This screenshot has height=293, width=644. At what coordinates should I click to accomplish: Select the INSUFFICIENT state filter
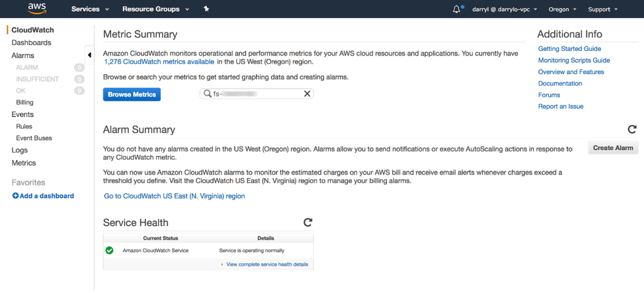pyautogui.click(x=38, y=79)
